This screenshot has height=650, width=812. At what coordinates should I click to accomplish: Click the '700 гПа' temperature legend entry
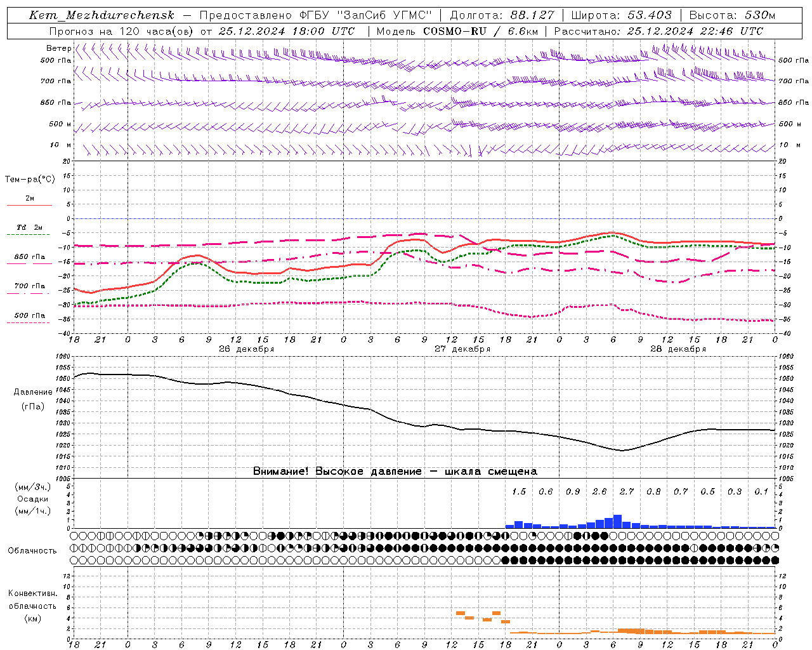tap(30, 286)
